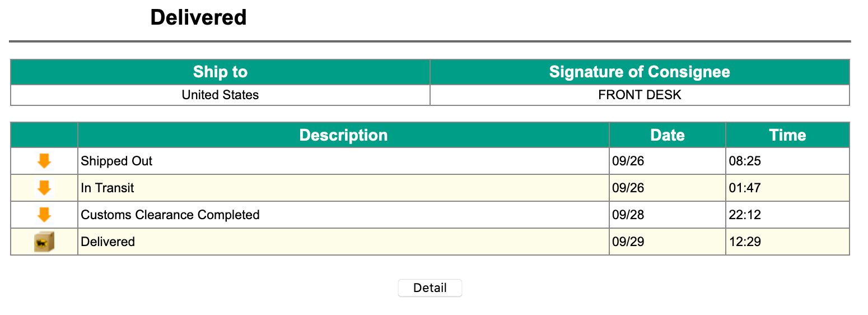Image resolution: width=868 pixels, height=315 pixels.
Task: Click the 12:29 delivery time cell
Action: (x=787, y=242)
